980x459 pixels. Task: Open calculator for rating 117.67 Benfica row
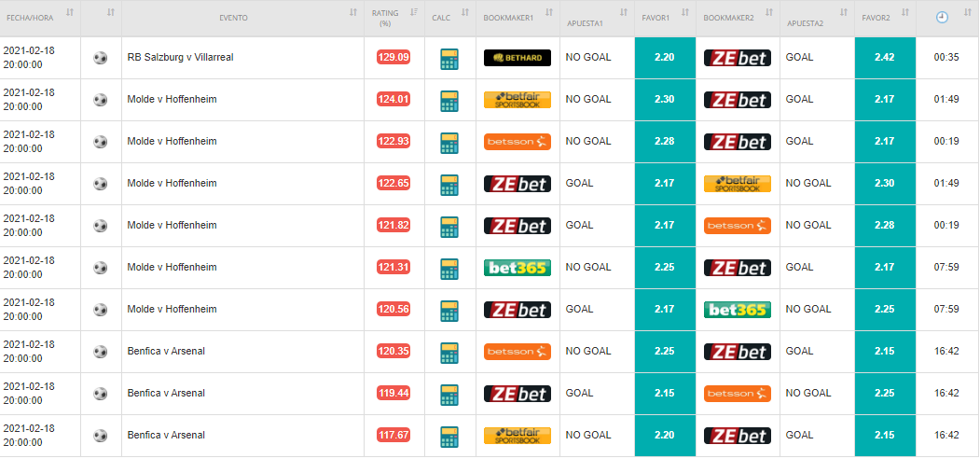[449, 436]
